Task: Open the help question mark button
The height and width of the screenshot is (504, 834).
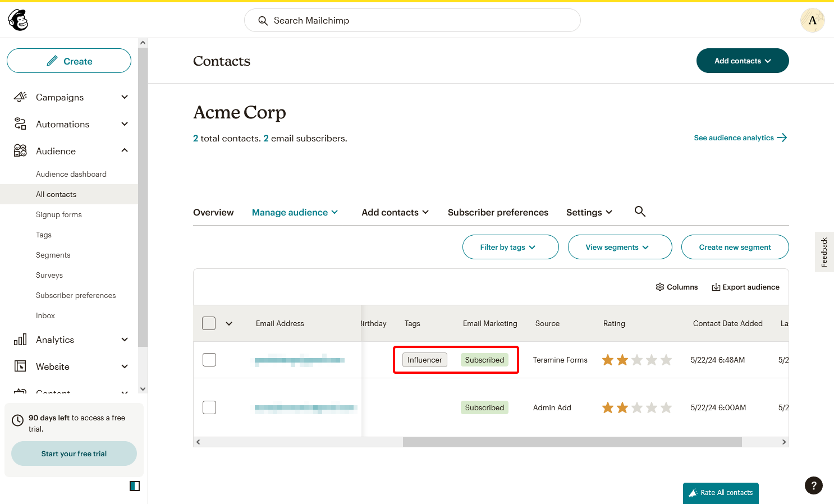Action: [x=814, y=485]
